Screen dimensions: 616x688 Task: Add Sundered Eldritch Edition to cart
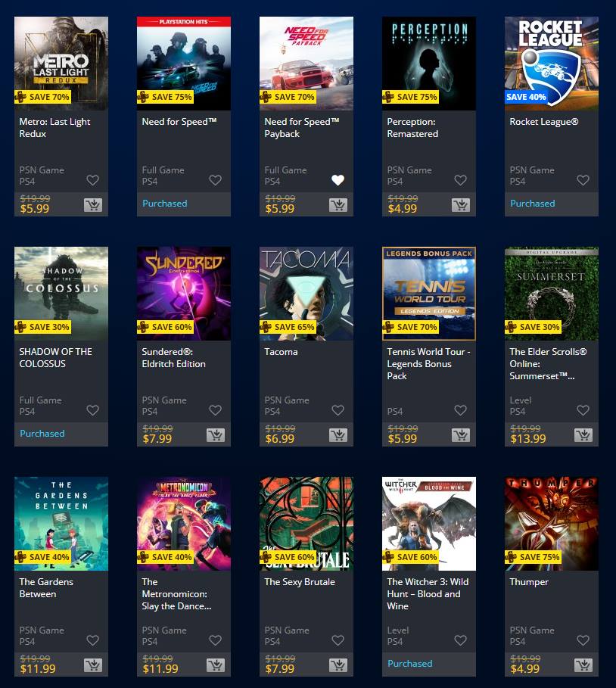click(216, 435)
